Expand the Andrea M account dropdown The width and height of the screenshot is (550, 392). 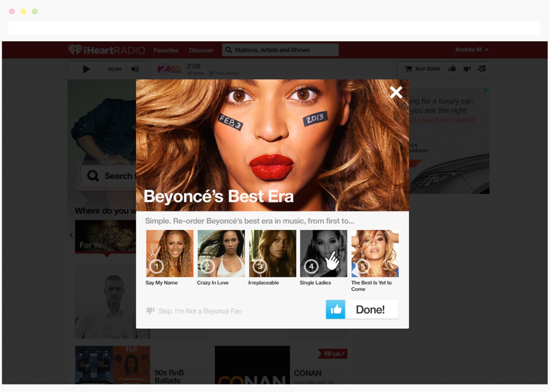472,50
